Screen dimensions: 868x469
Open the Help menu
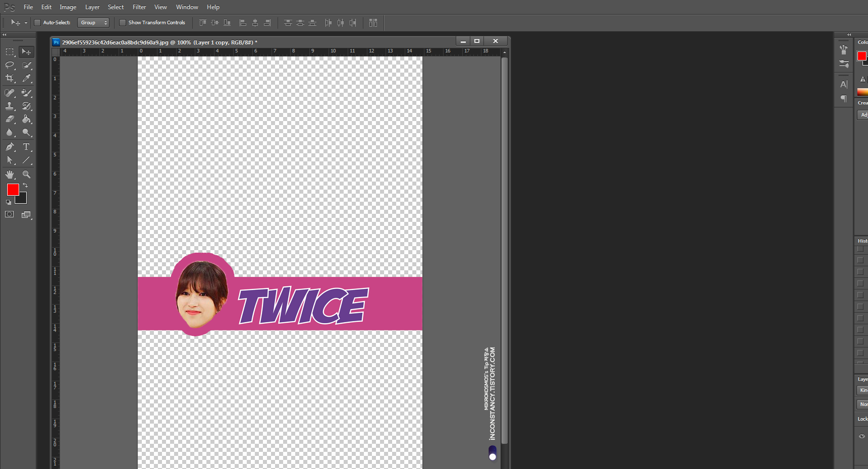[x=213, y=7]
